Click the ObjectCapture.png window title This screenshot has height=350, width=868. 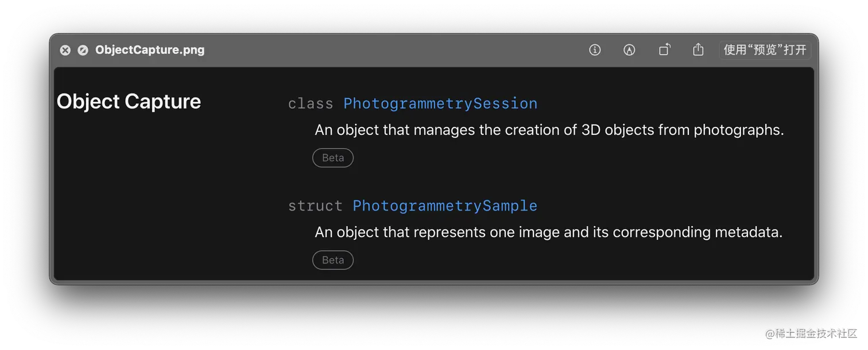click(150, 50)
